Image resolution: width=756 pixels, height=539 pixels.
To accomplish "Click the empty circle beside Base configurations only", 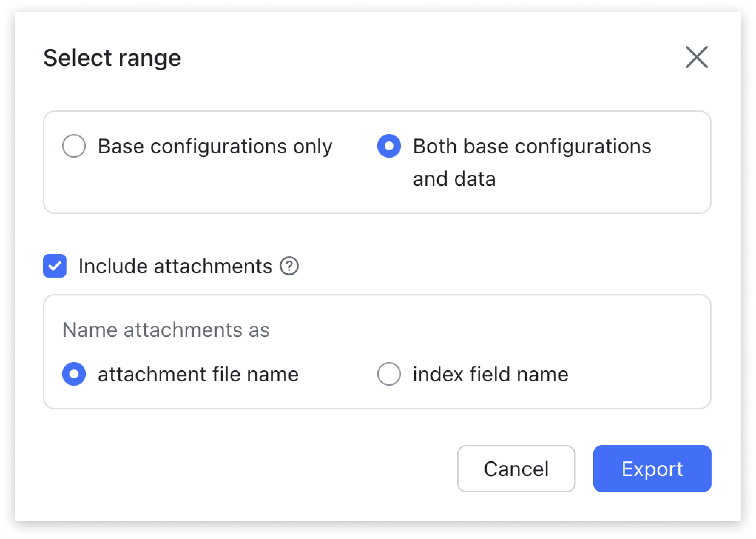I will tap(74, 146).
